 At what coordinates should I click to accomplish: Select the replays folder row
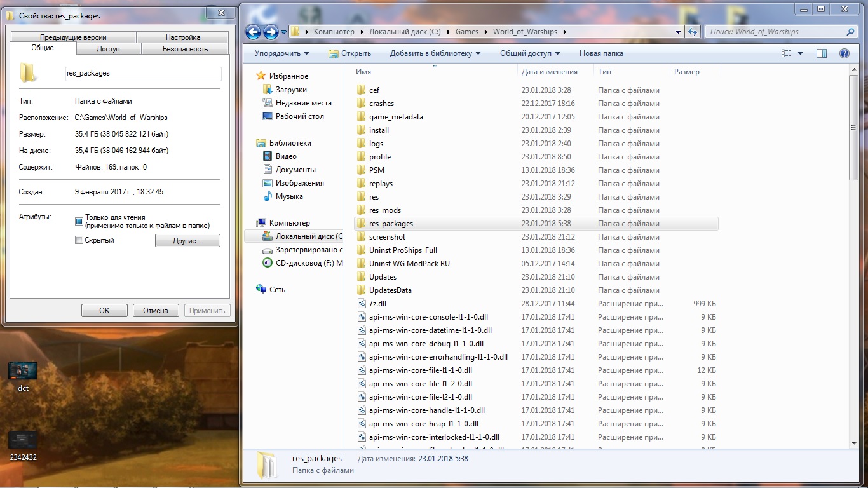click(536, 184)
